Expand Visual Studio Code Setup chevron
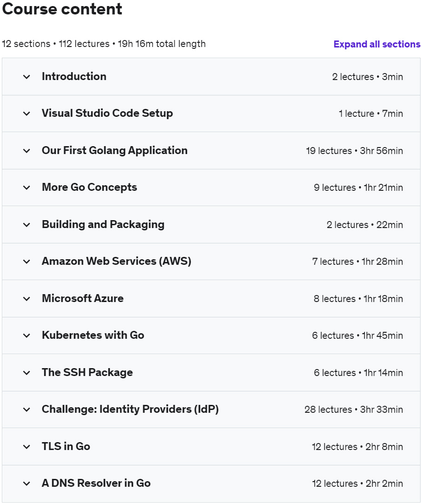 point(27,114)
